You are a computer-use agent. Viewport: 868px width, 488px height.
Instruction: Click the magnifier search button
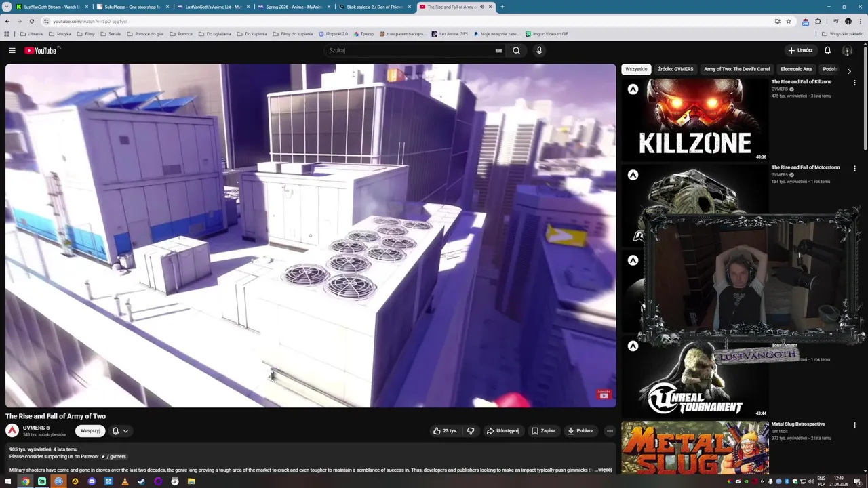click(516, 50)
